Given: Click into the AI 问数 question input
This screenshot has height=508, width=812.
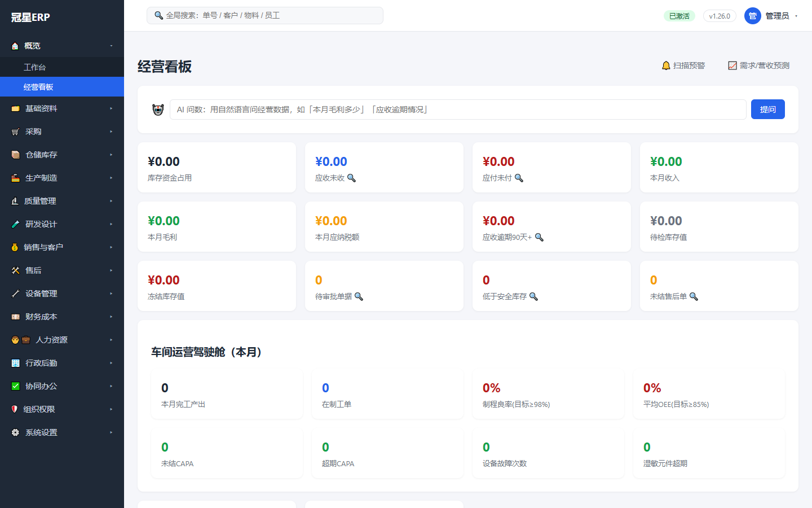Looking at the screenshot, I should [x=458, y=110].
